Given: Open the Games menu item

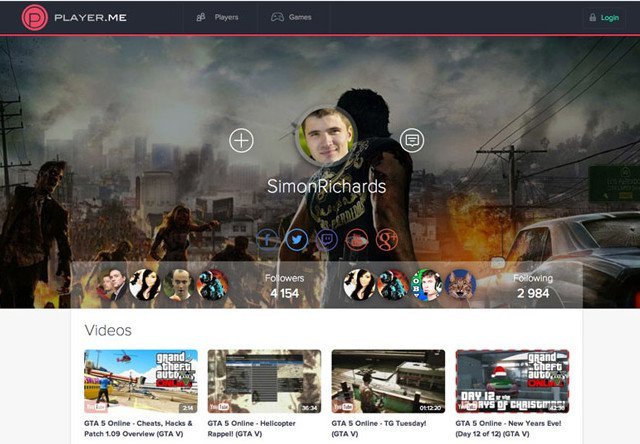Looking at the screenshot, I should (291, 17).
